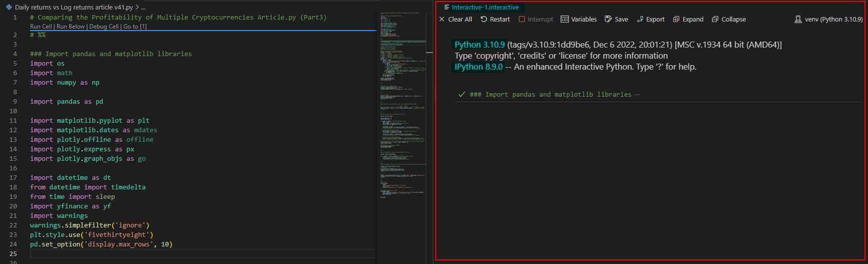
Task: Click the 'IPython 8.9.0' text
Action: coord(479,67)
